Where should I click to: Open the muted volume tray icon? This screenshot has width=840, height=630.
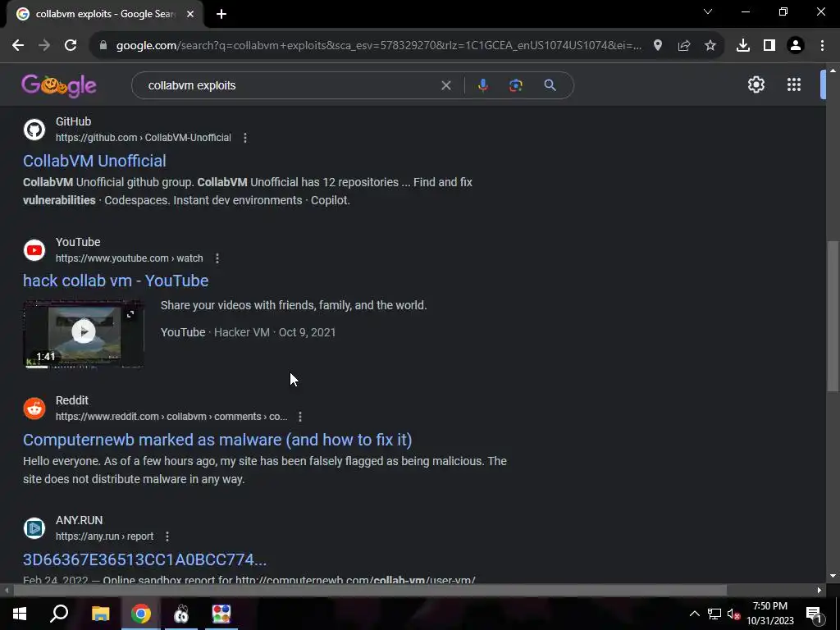733,614
